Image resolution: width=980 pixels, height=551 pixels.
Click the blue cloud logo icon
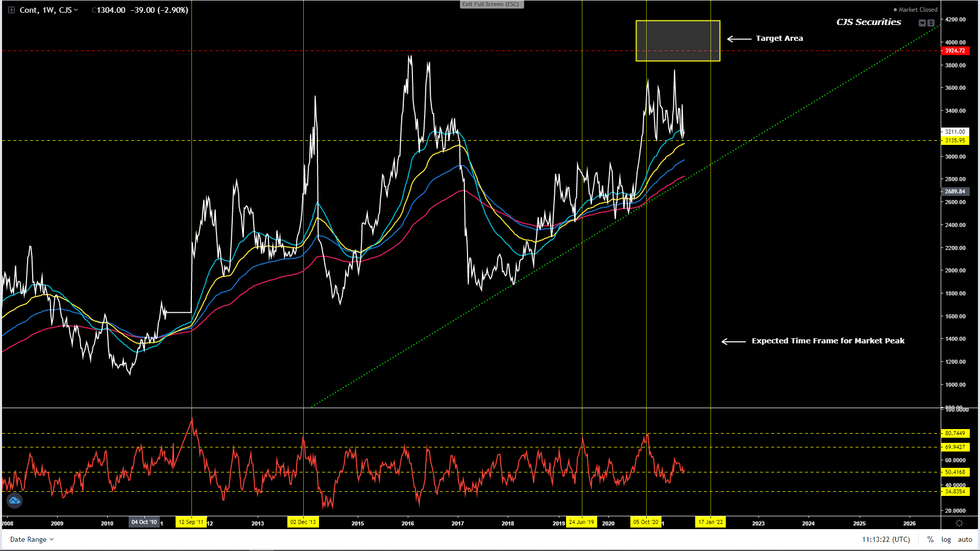coord(14,500)
